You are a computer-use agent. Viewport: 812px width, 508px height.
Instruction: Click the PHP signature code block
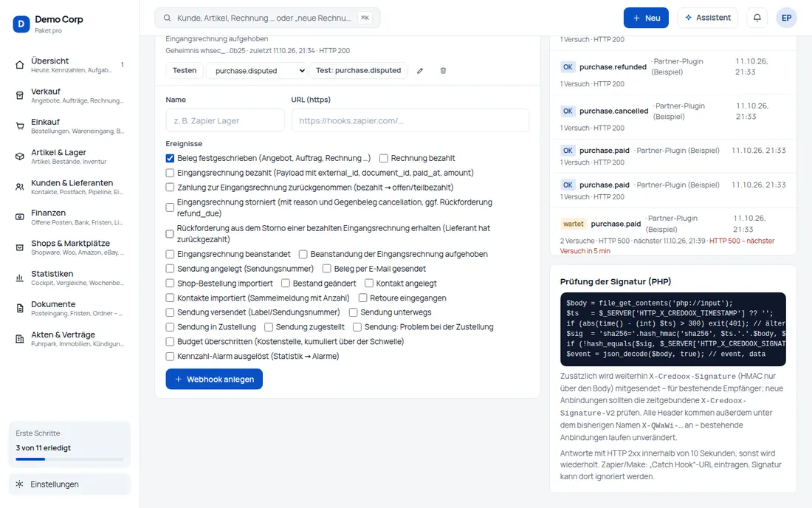(x=672, y=329)
